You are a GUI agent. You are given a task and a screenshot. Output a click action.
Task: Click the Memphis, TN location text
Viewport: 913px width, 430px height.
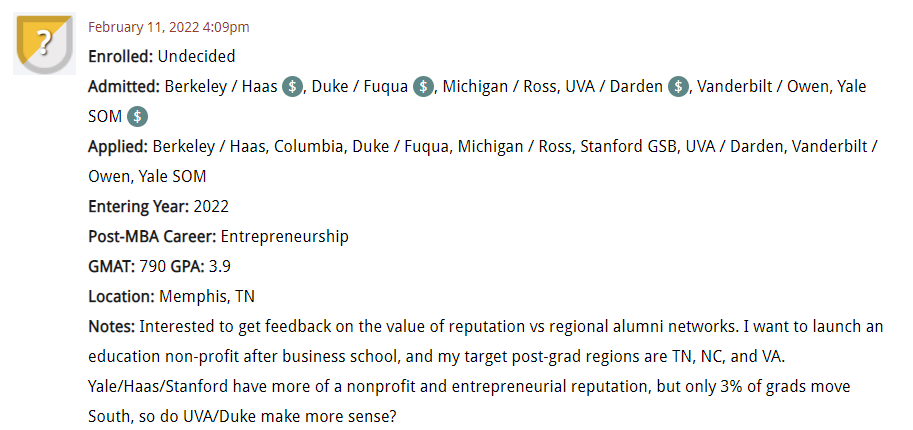coord(207,297)
